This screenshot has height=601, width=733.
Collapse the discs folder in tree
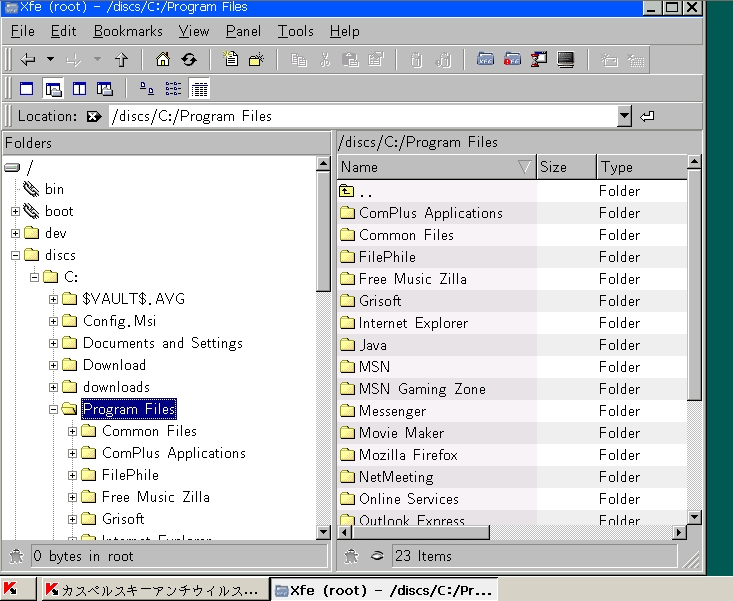(15, 255)
